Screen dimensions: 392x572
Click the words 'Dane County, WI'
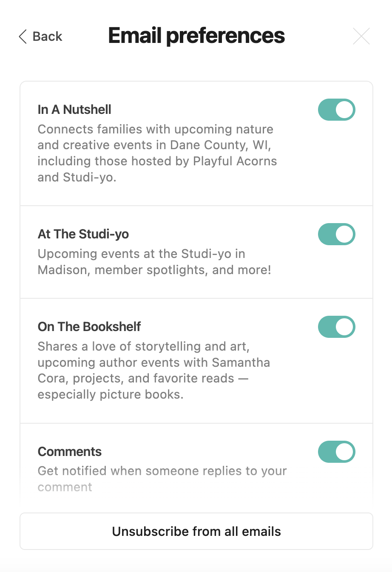coord(220,145)
